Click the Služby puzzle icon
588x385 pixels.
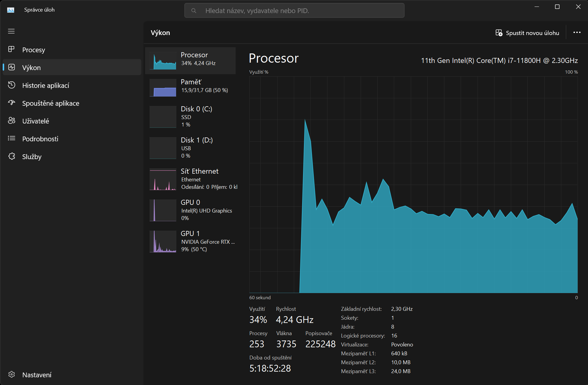(11, 156)
